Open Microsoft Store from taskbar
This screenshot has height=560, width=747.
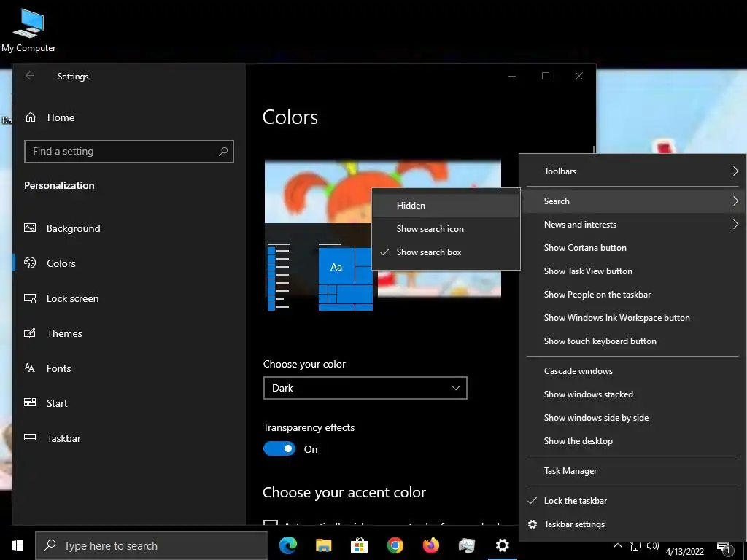coord(359,545)
